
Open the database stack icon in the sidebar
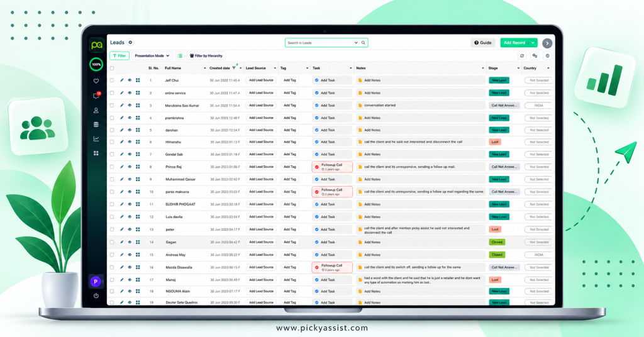[96, 124]
